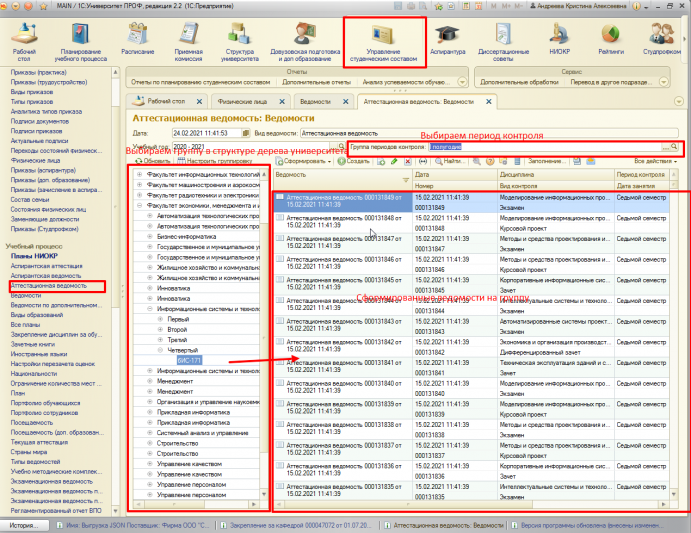The image size is (691, 533).
Task: Click the info icon near user name
Action: point(636,6)
